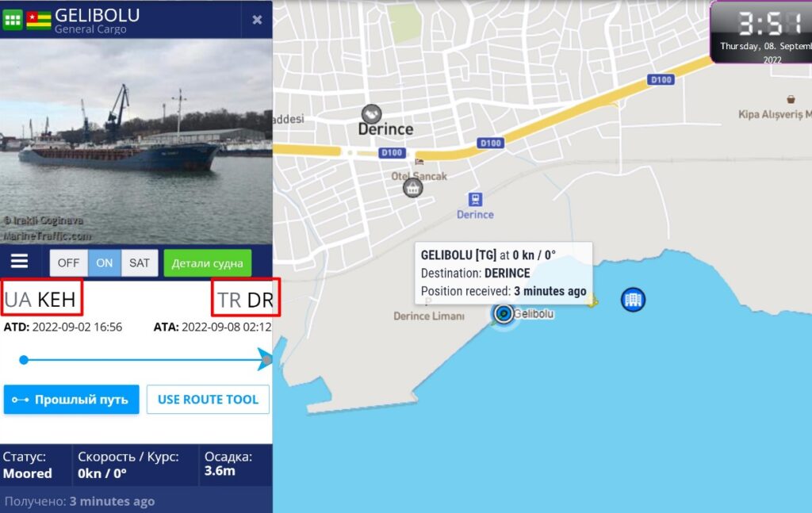Click the voyage progress arrow marker

pyautogui.click(x=265, y=358)
